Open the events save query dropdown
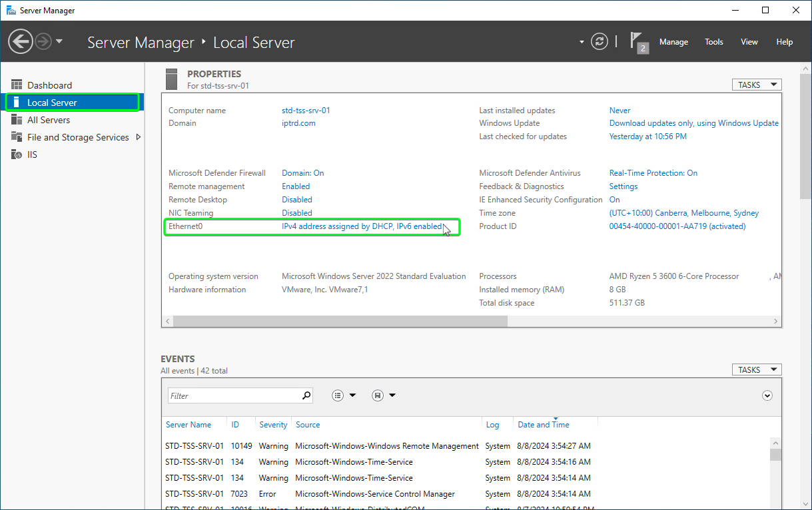 click(x=384, y=395)
